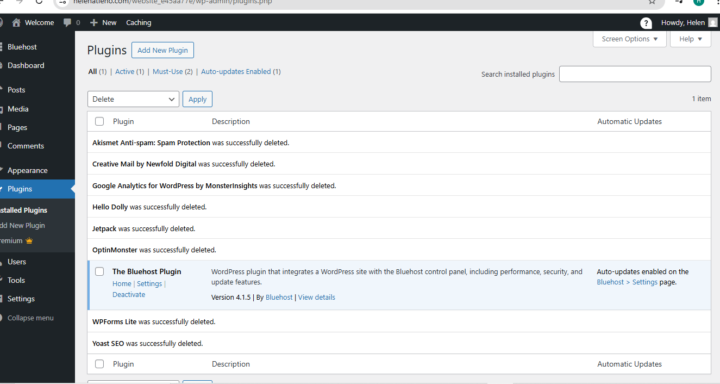Click the Akismet Anti-spam deleted notice
The image size is (720, 384).
pos(191,143)
